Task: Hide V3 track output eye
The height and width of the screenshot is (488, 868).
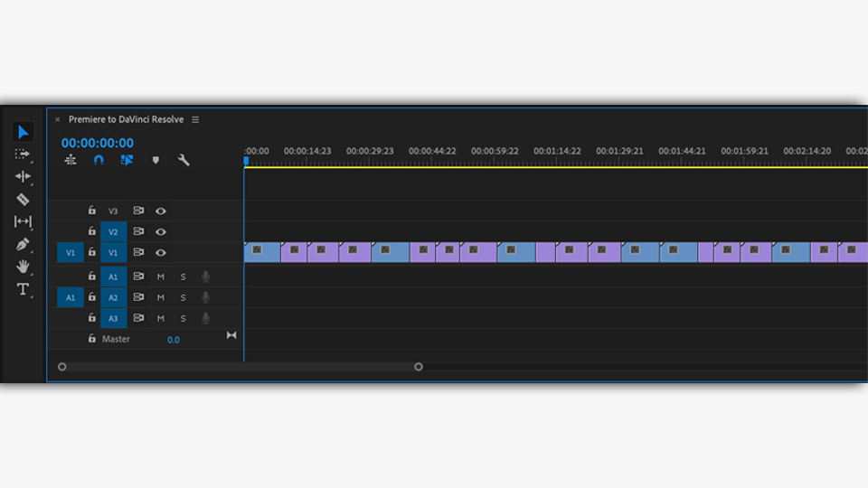Action: click(x=161, y=211)
